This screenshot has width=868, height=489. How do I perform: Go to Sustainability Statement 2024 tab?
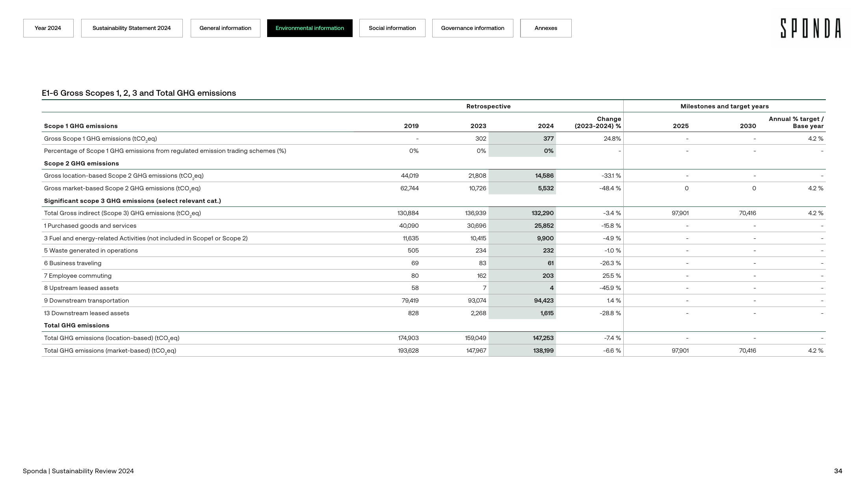coord(132,28)
